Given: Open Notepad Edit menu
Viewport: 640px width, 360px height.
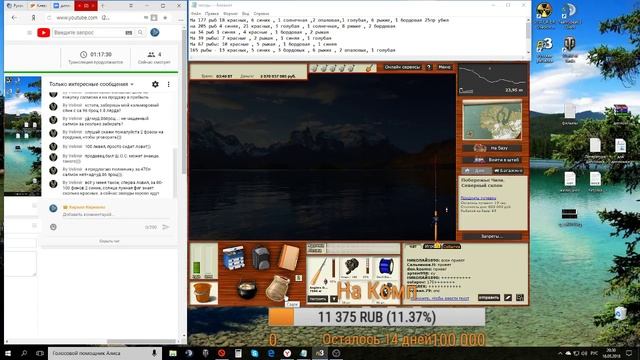Looking at the screenshot, I should [211, 13].
